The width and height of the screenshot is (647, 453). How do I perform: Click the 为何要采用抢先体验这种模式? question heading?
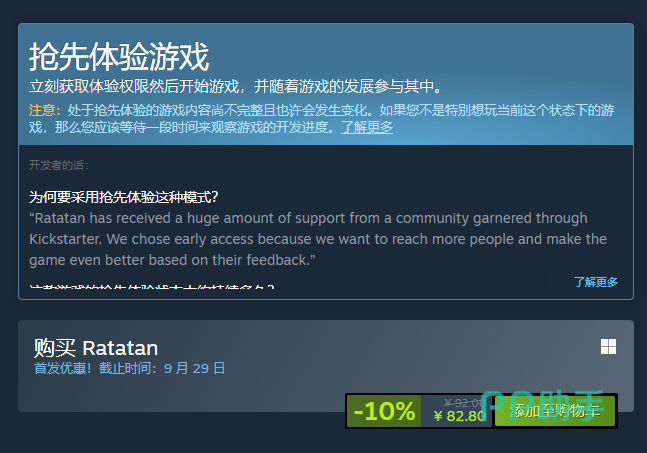(123, 197)
